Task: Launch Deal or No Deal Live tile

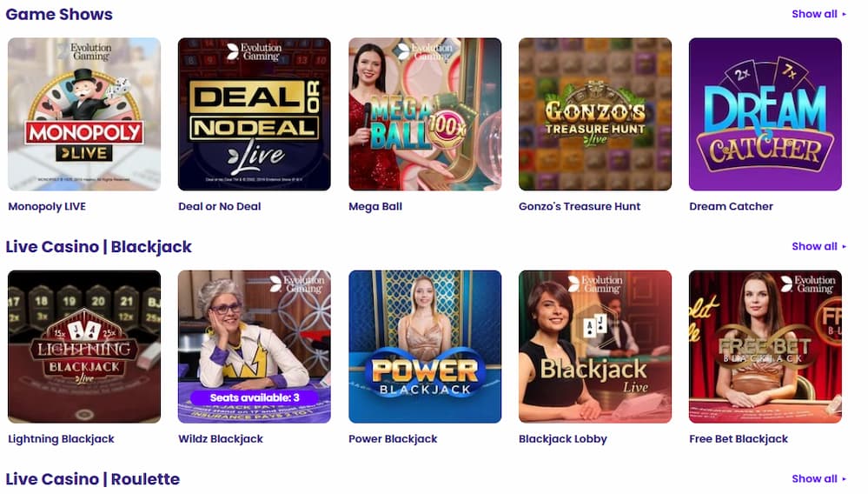Action: 255,114
